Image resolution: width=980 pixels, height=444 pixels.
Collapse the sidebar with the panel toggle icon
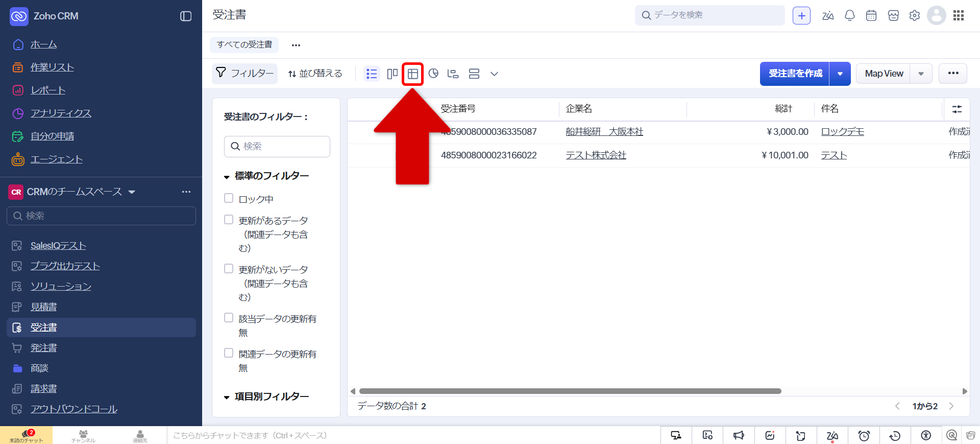[x=186, y=16]
